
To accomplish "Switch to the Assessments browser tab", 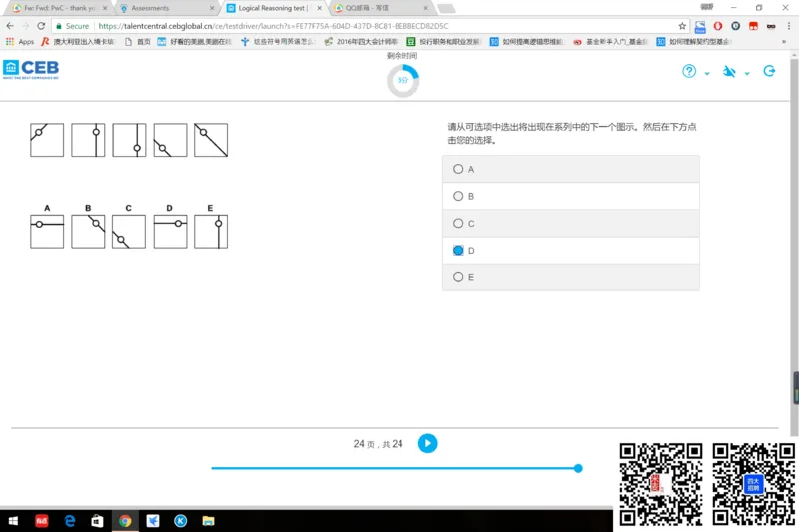I will pos(166,8).
